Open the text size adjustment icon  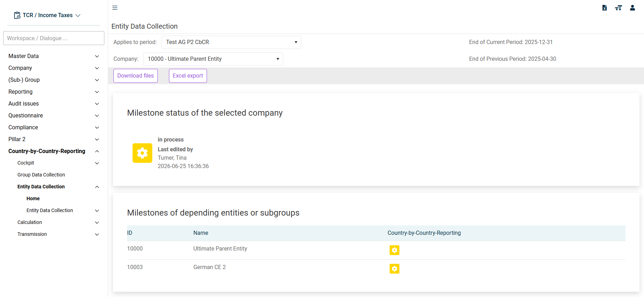coord(619,8)
